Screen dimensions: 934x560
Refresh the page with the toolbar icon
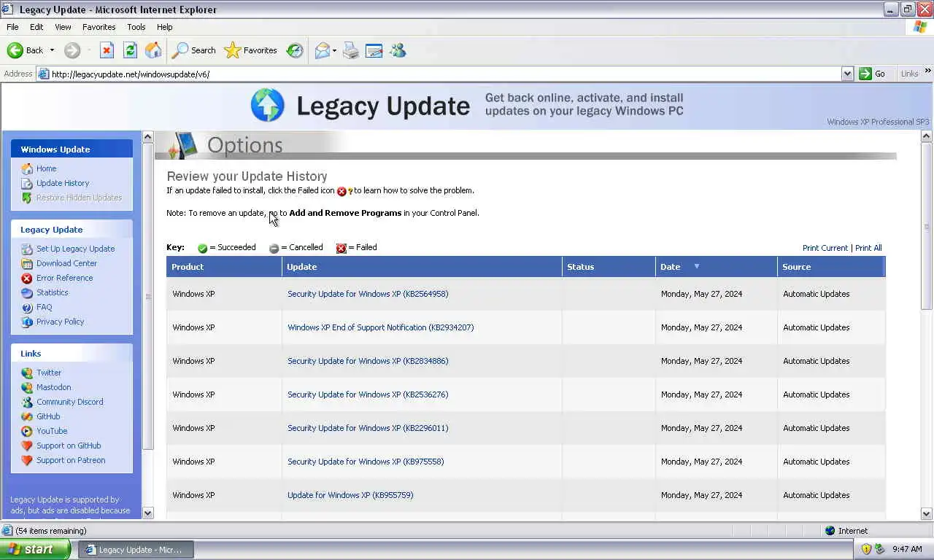130,50
